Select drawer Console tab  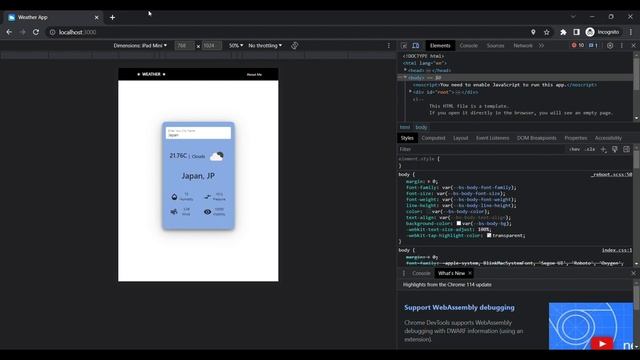421,273
